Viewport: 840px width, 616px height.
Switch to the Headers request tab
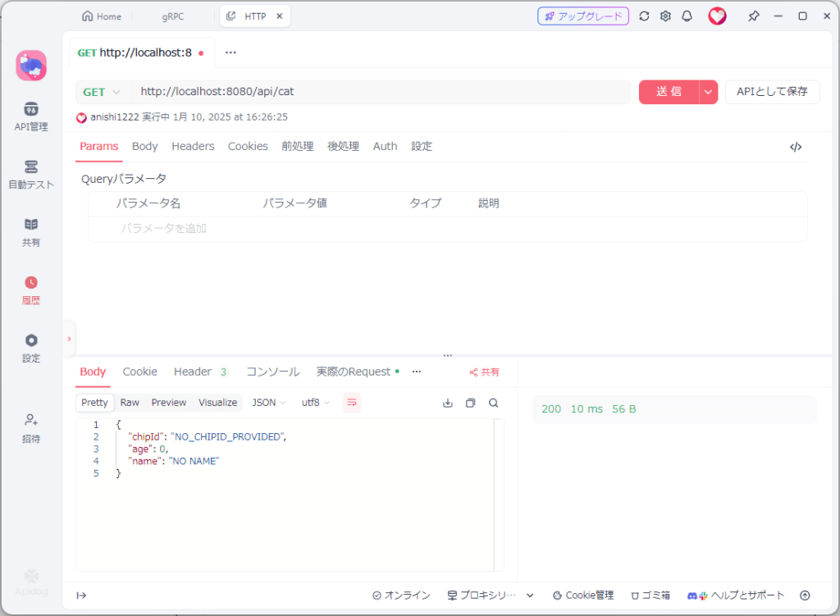(x=193, y=146)
